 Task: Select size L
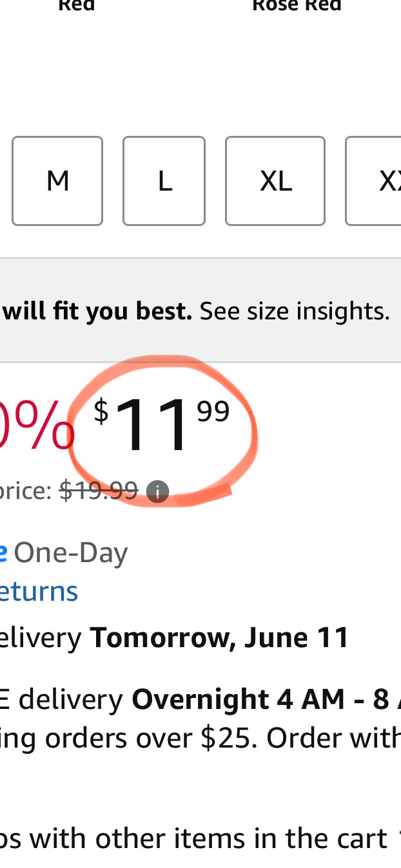(164, 181)
